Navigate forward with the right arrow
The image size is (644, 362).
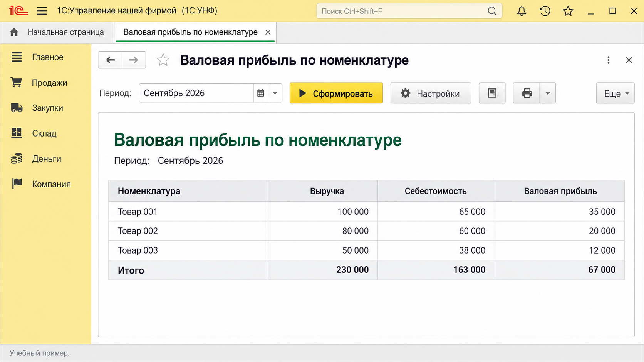click(x=134, y=60)
